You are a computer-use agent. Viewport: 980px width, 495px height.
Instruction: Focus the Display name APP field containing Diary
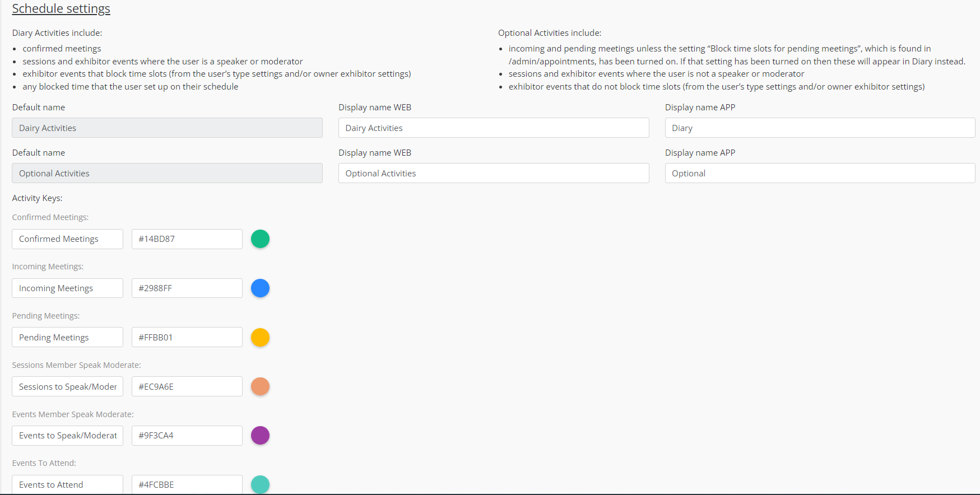(x=819, y=128)
